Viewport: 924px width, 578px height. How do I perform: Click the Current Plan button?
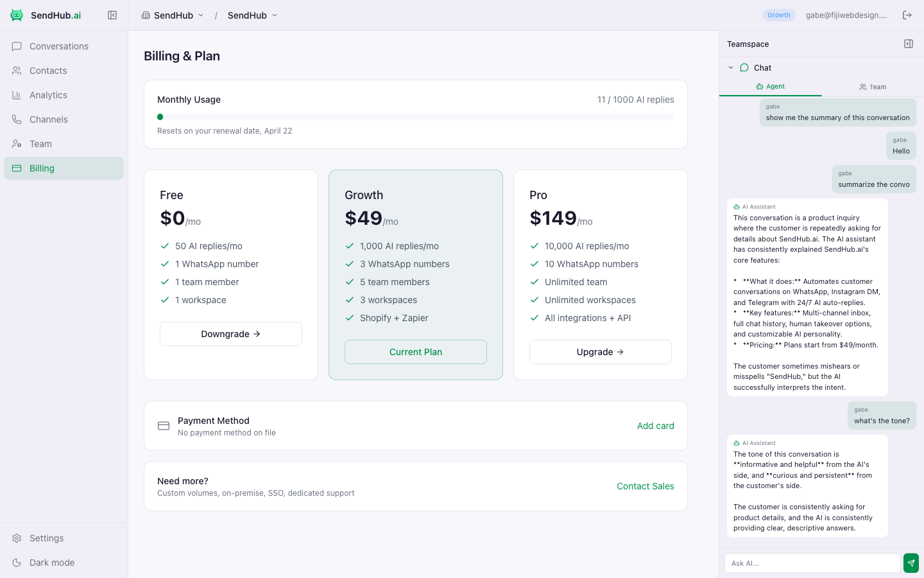tap(416, 352)
